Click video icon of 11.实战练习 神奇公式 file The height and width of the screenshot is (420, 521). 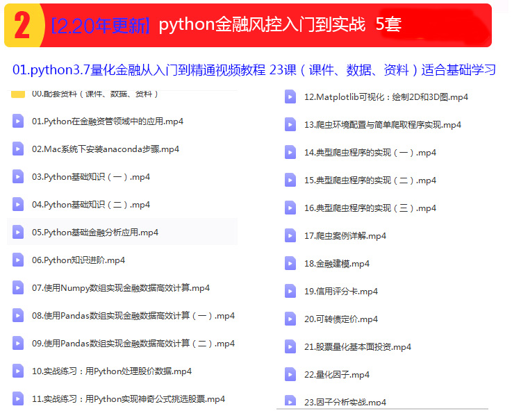pyautogui.click(x=18, y=398)
